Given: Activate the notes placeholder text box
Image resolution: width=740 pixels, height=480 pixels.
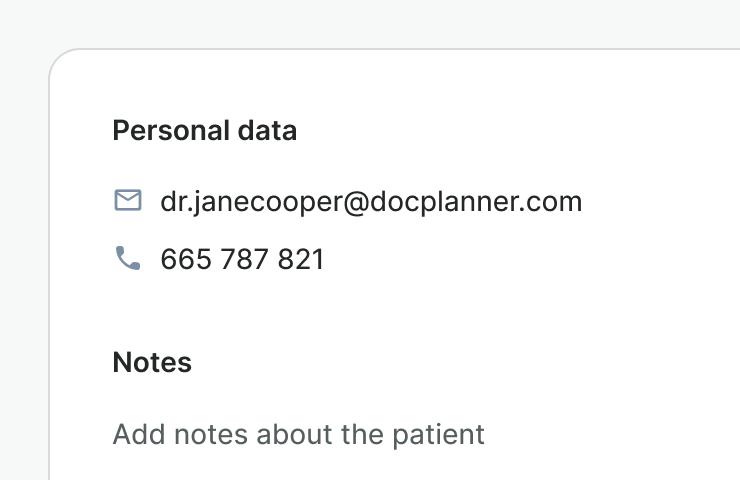Looking at the screenshot, I should (298, 435).
